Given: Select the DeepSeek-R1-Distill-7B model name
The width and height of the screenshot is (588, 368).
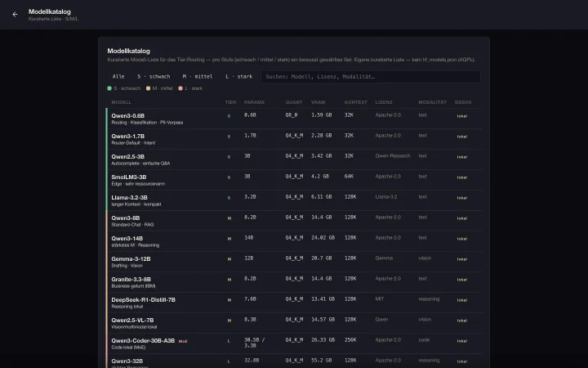Looking at the screenshot, I should coord(143,299).
